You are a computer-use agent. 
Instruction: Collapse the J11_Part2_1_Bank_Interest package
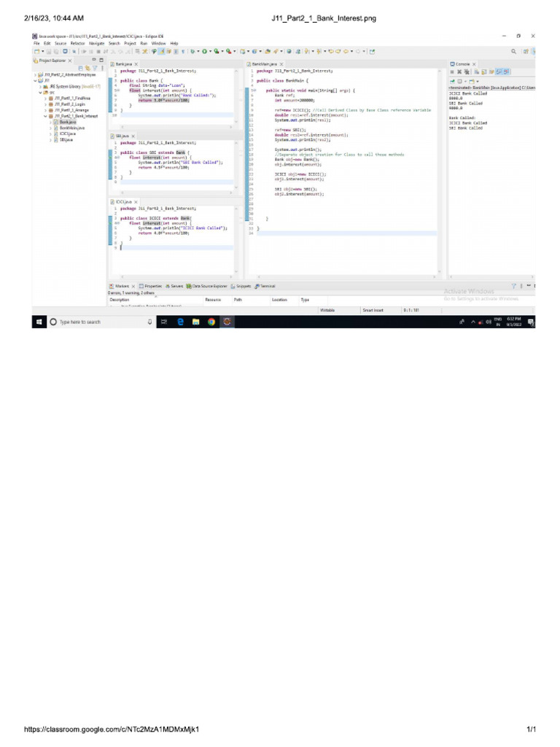(46, 116)
